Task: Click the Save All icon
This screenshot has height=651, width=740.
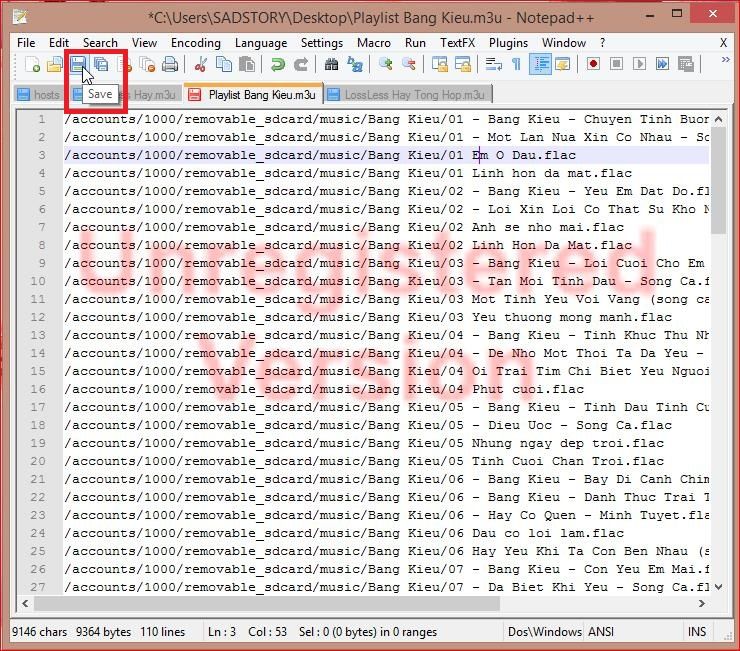Action: (x=101, y=64)
